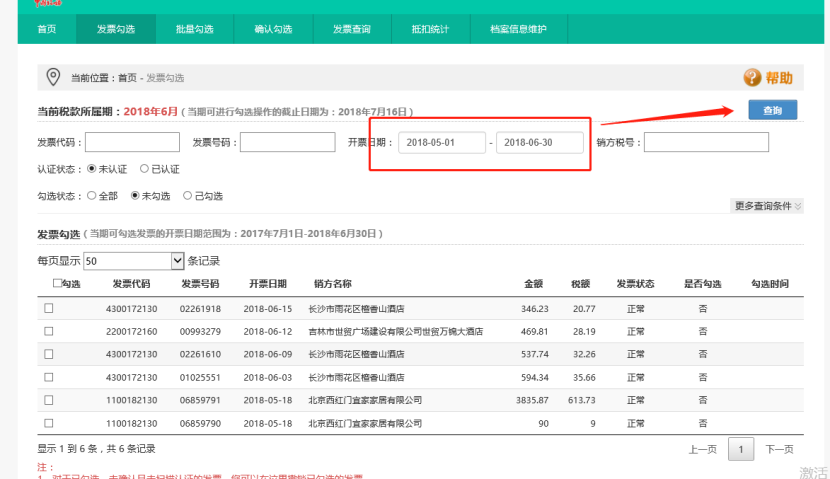Screen dimensions: 830x479
Task: Click the end date field 2018-06-30
Action: [x=540, y=143]
